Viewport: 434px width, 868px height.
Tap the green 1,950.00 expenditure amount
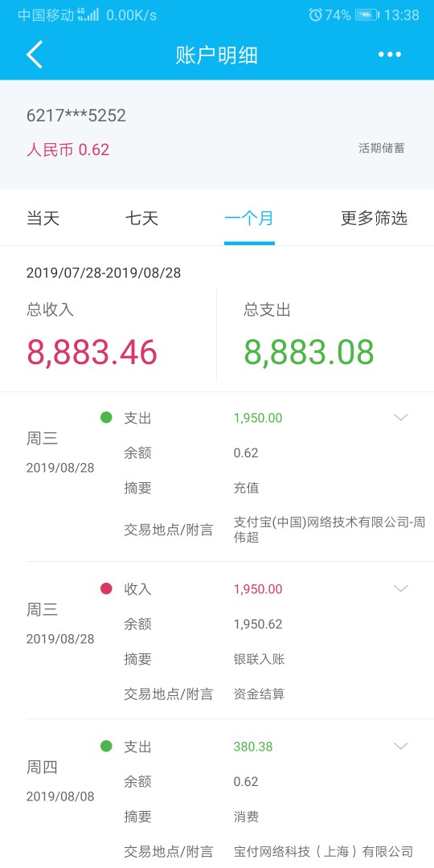coord(258,417)
